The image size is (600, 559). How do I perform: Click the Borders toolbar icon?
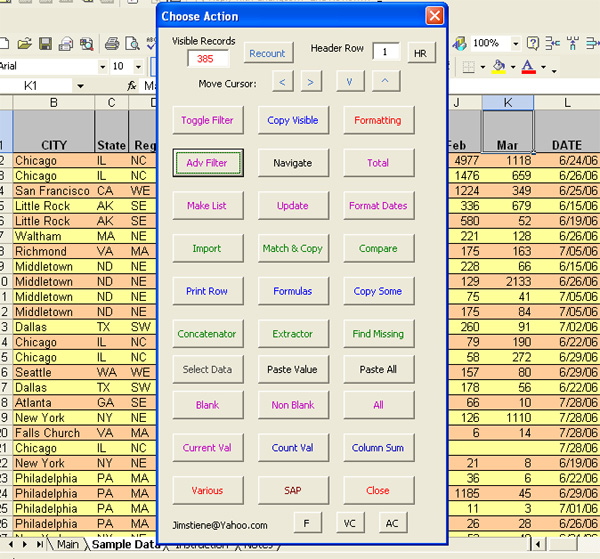[467, 67]
